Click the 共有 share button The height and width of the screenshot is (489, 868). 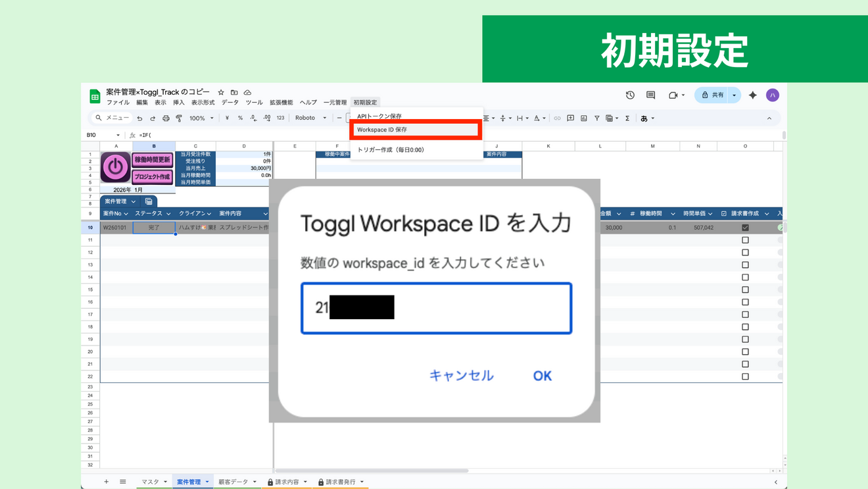[712, 95]
